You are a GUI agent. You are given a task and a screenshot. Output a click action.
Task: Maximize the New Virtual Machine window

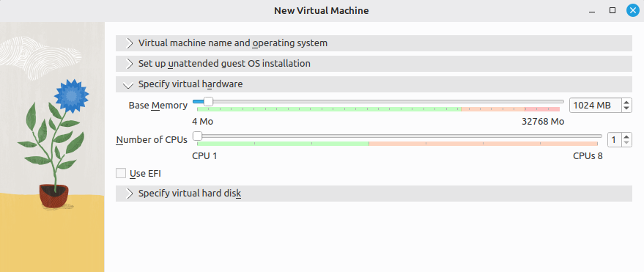click(x=612, y=11)
